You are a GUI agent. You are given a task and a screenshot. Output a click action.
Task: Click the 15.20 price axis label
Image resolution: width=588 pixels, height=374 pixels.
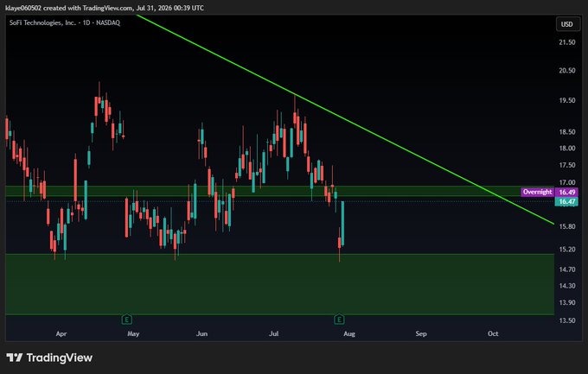(566, 250)
